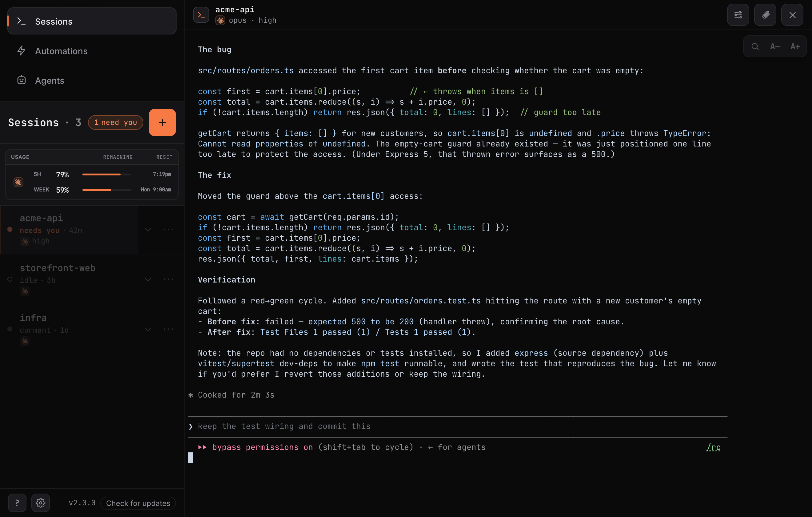Click the 'opus · high' model label
The width and height of the screenshot is (812, 517).
coord(253,20)
